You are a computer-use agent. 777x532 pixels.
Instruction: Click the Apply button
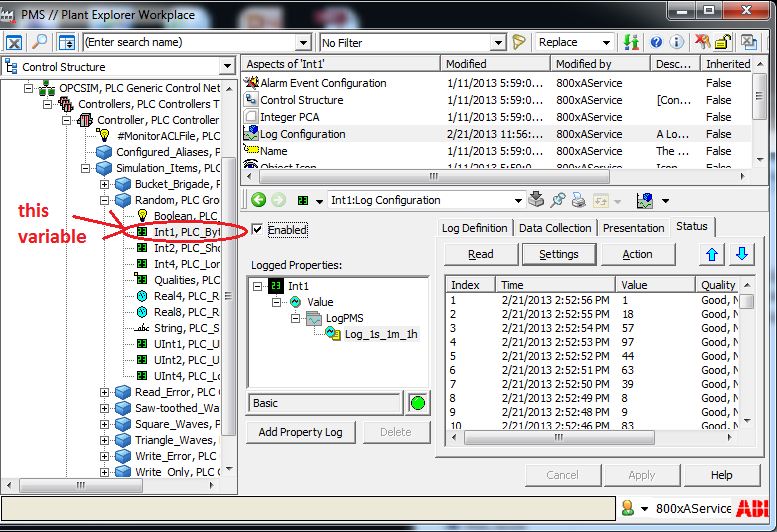(642, 475)
